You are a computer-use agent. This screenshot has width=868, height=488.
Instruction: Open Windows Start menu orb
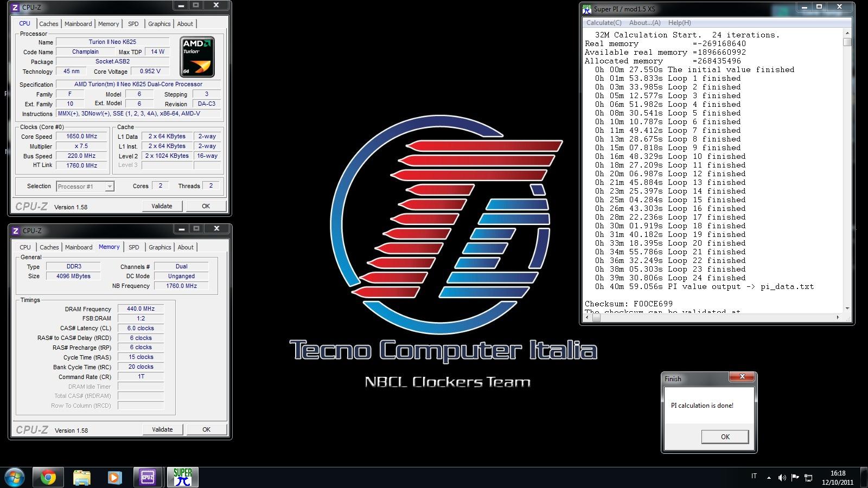click(x=15, y=477)
